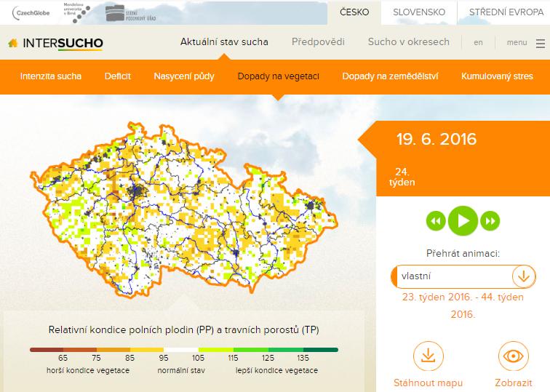Click the Intersucho home icon

pyautogui.click(x=13, y=43)
